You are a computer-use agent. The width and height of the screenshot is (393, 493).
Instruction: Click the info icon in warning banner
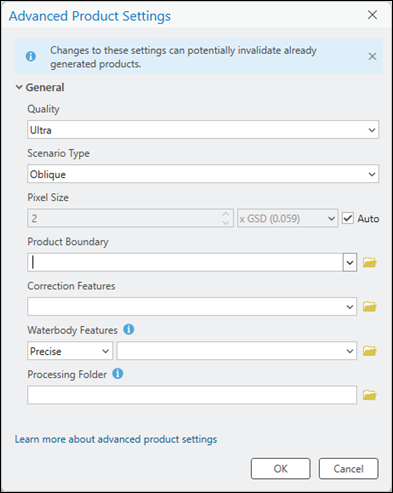tap(31, 56)
